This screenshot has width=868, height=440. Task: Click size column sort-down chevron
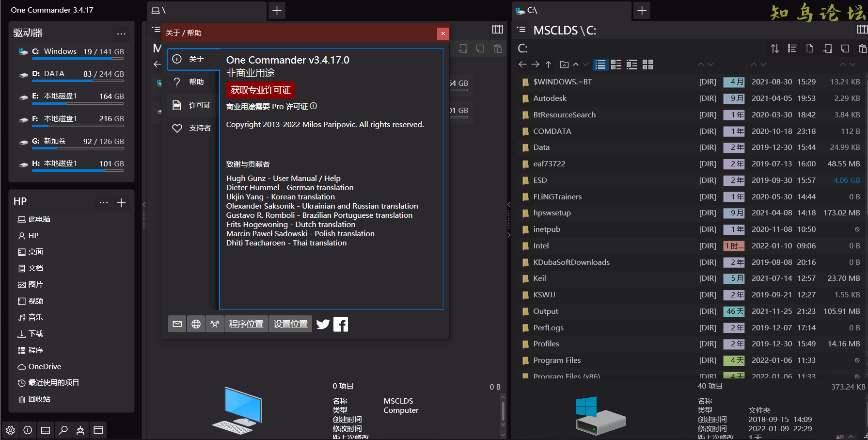point(852,65)
